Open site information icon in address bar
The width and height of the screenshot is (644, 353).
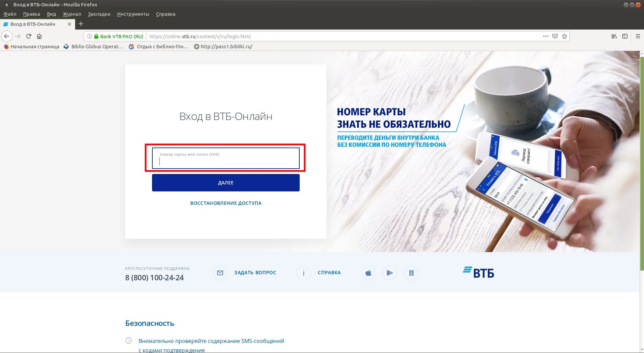coord(90,36)
